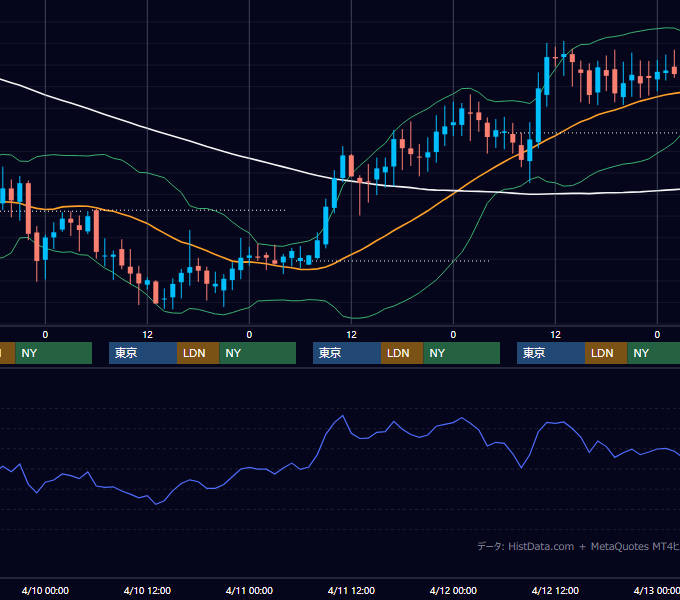Image resolution: width=680 pixels, height=600 pixels.
Task: Select the LDN session bar following the 4/10 東京 bar
Action: coord(198,353)
